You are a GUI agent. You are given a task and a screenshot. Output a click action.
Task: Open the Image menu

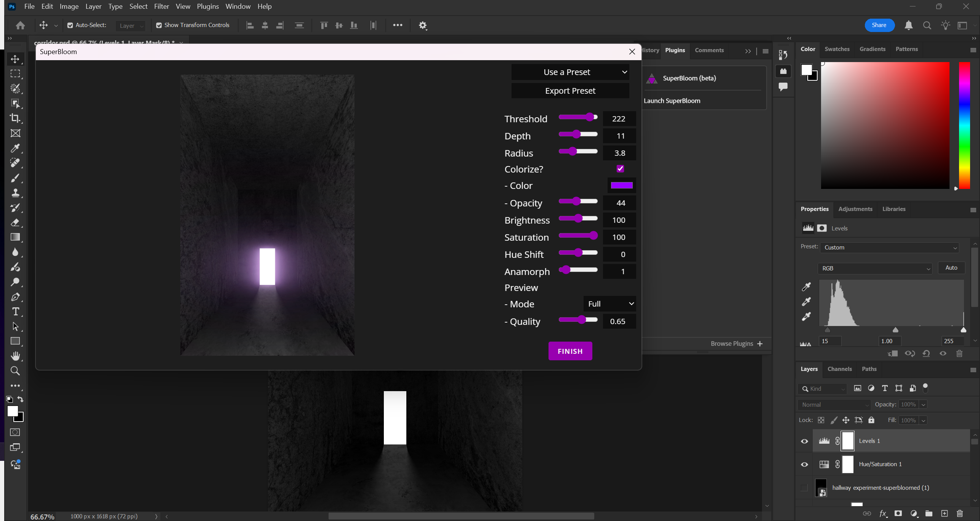tap(69, 6)
